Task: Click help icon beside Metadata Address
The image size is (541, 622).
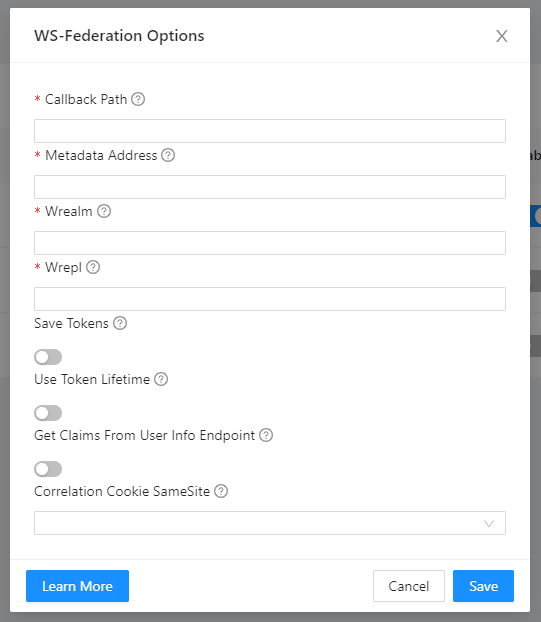Action: tap(168, 155)
